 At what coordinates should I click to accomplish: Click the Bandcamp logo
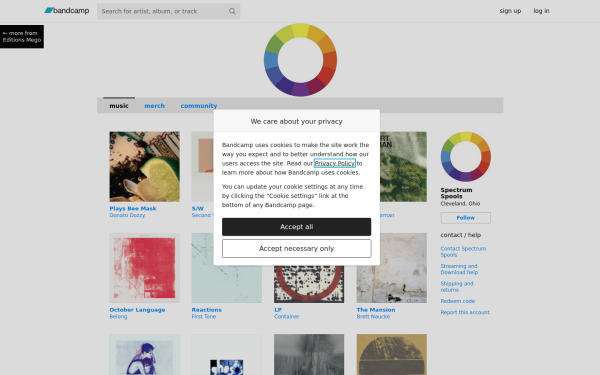[67, 11]
